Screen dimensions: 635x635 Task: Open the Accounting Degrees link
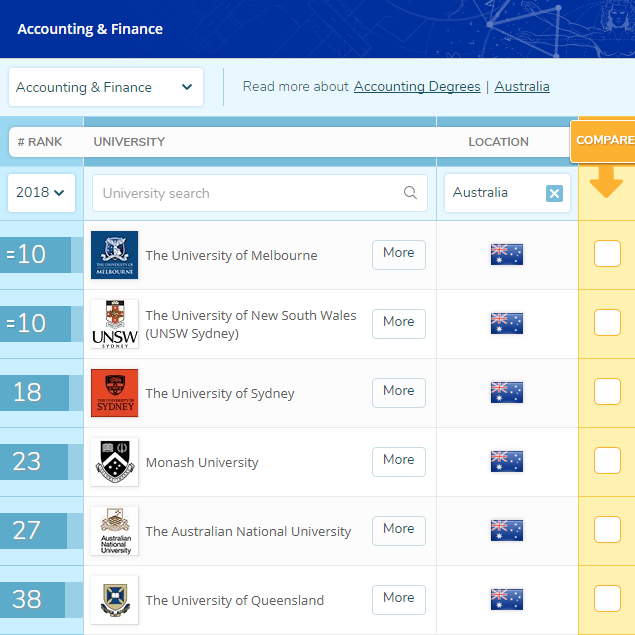click(417, 87)
